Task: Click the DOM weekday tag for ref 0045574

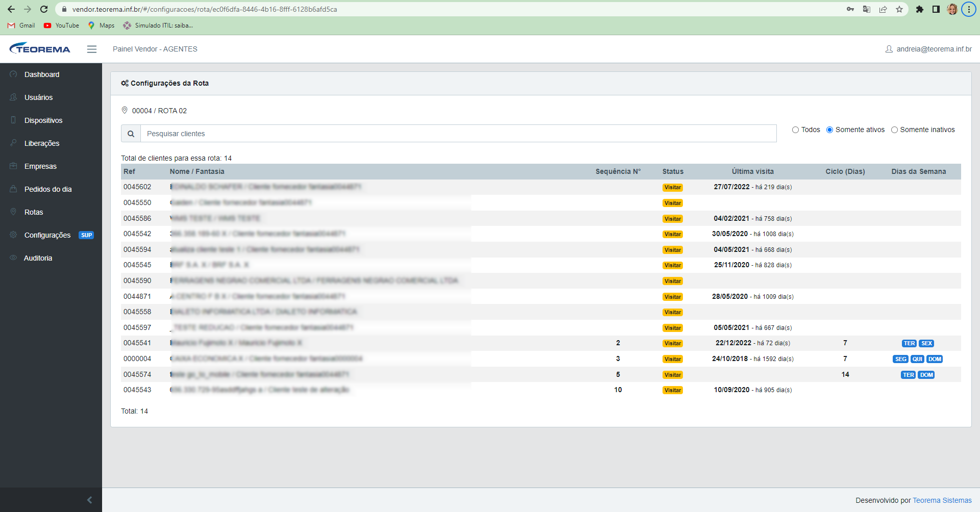Action: click(x=926, y=375)
